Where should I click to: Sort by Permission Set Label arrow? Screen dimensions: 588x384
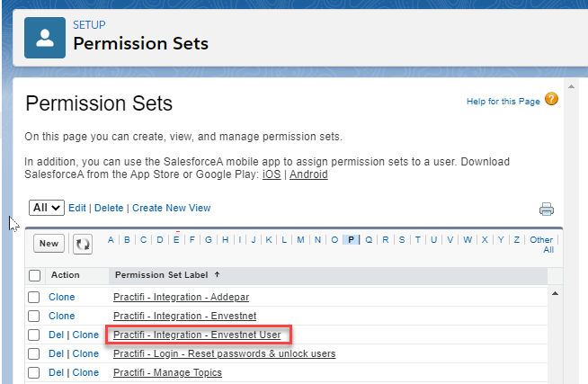pos(217,274)
